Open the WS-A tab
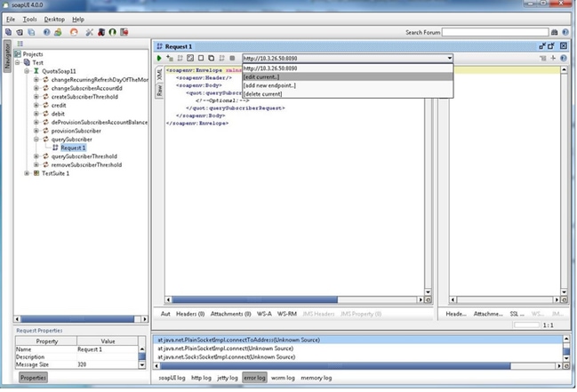Screen dimensions: 577x392 pyautogui.click(x=264, y=314)
